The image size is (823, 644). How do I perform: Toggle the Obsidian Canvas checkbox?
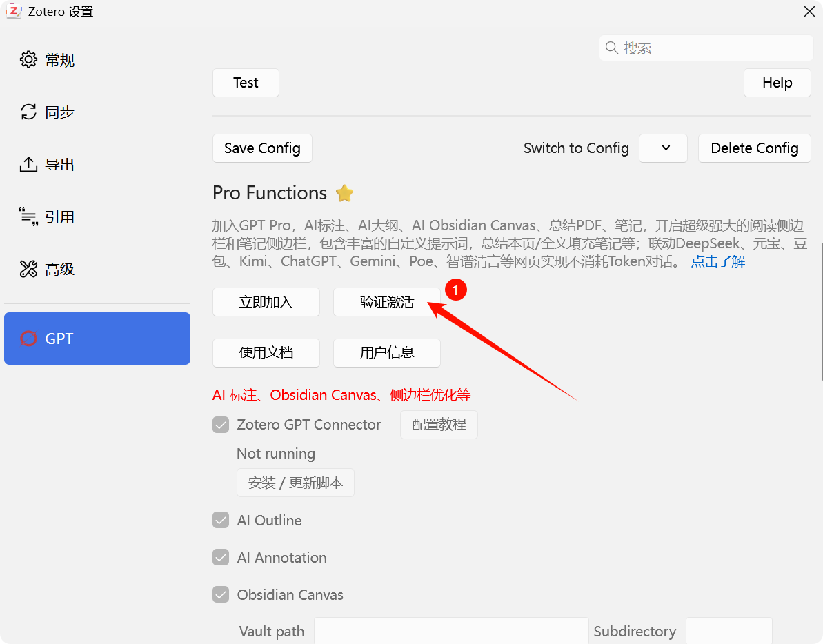click(x=221, y=595)
